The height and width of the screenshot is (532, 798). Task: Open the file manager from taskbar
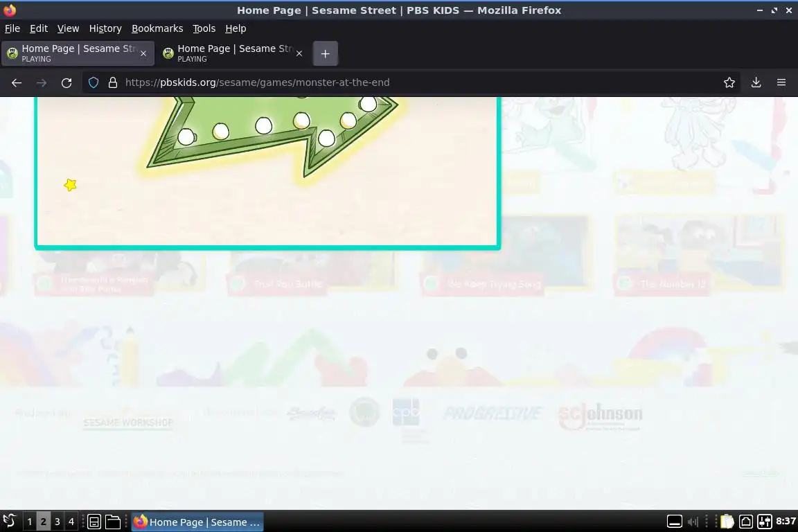(x=112, y=522)
